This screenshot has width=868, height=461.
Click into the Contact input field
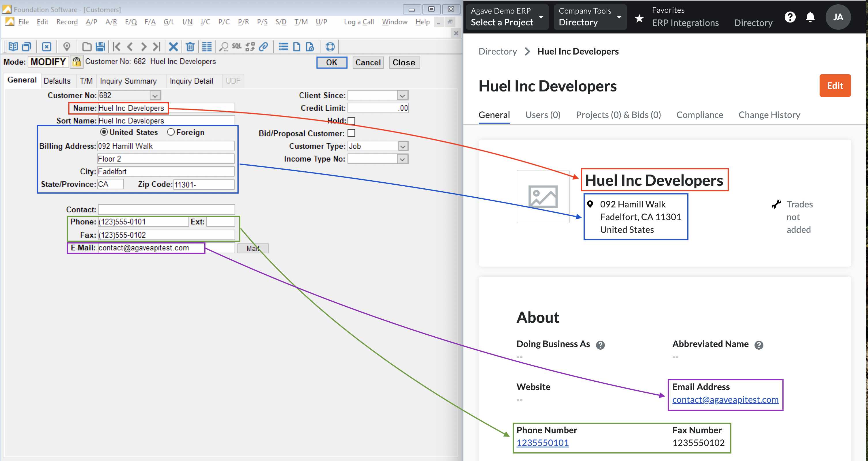(166, 209)
